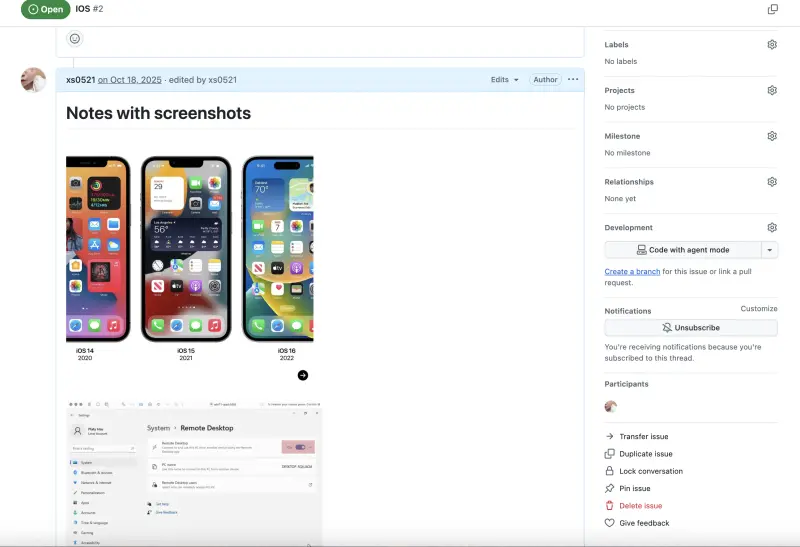The image size is (800, 547).
Task: Expand the Code with agent mode dropdown arrow
Action: (x=769, y=250)
